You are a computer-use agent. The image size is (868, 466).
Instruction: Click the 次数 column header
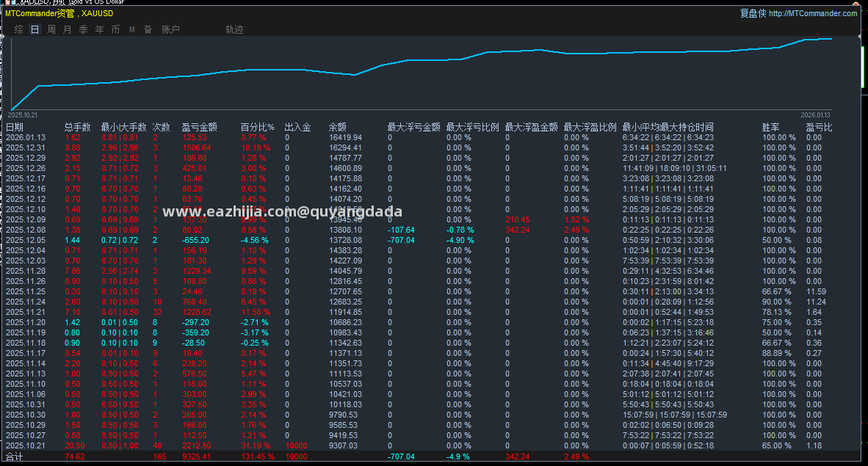click(x=161, y=127)
